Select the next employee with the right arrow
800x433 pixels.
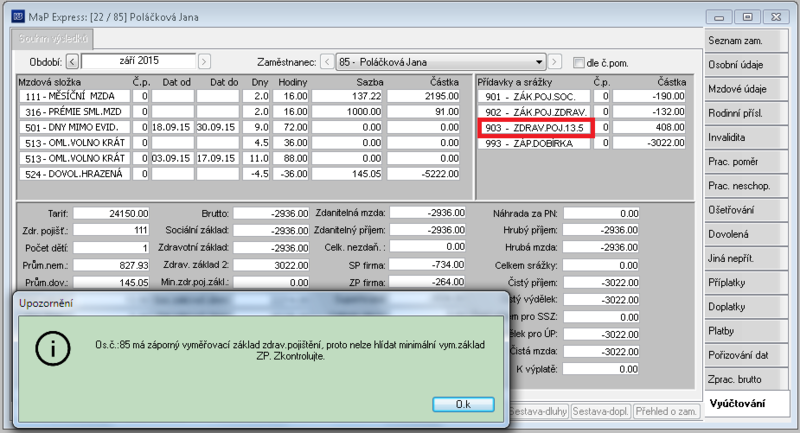[555, 62]
